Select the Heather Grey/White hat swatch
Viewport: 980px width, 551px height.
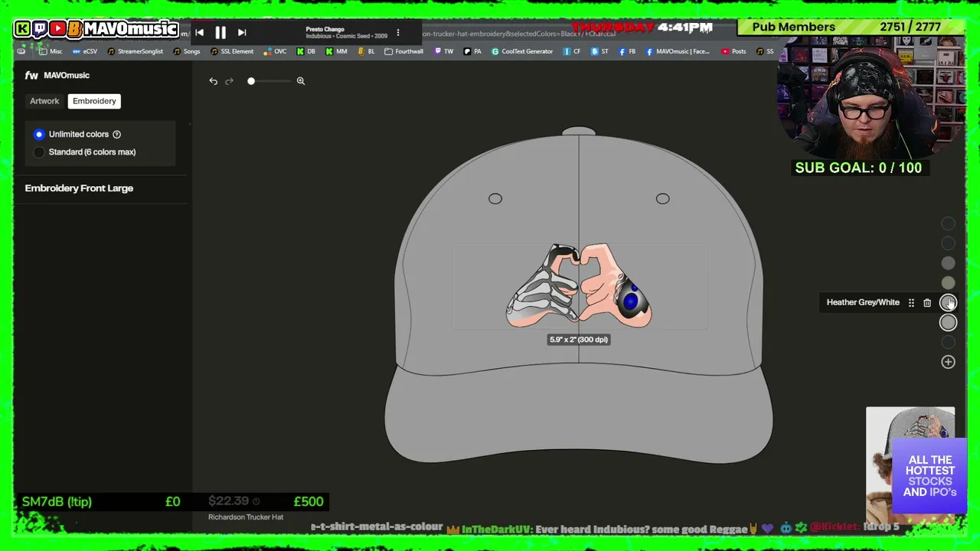948,303
